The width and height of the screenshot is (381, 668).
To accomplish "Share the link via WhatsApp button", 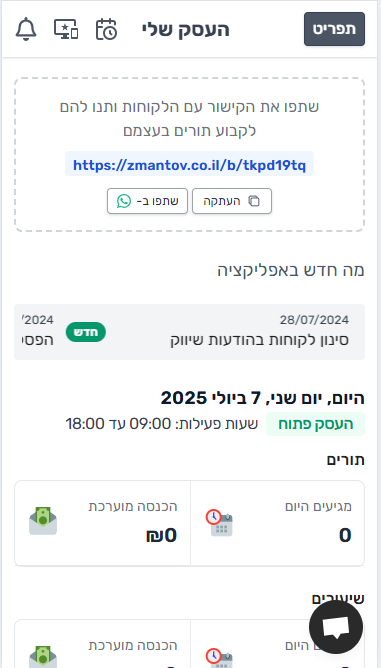I will click(x=147, y=201).
